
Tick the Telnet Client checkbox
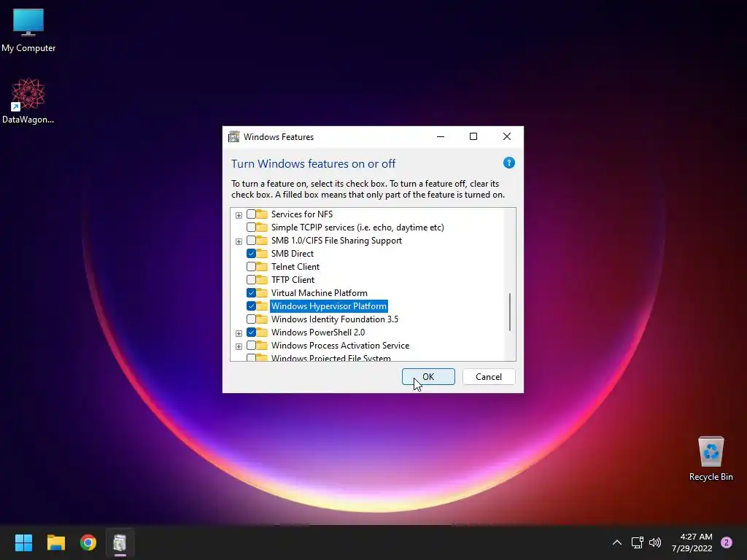(251, 267)
